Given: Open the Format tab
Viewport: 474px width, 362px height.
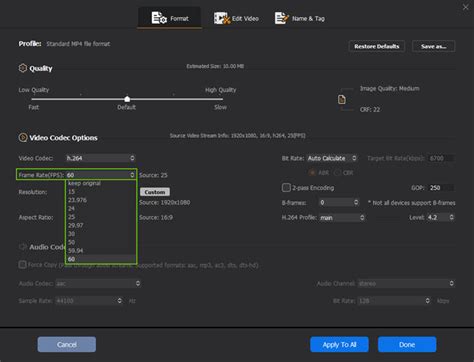Looking at the screenshot, I should [x=170, y=18].
